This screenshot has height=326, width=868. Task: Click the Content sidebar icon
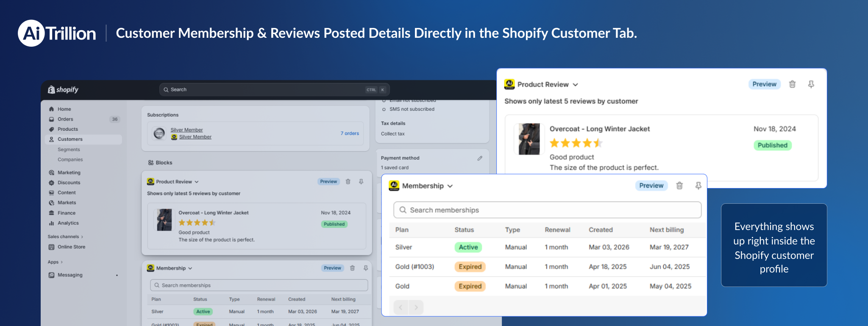click(51, 193)
